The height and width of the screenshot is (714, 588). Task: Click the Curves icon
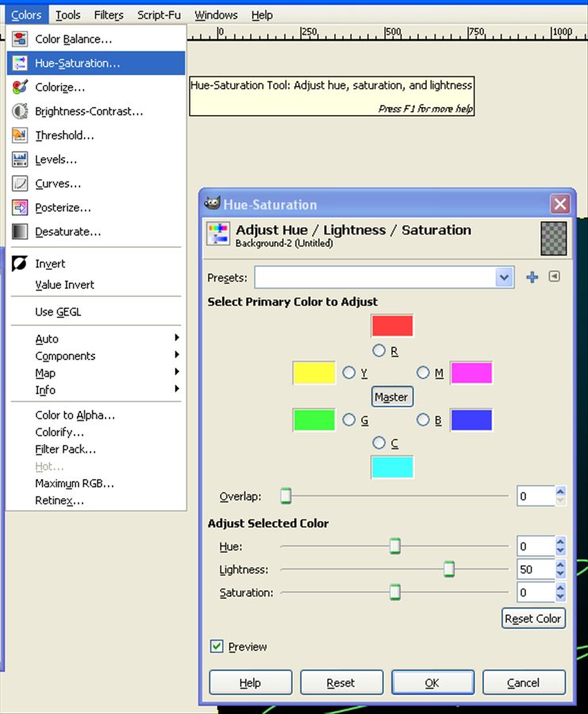tap(20, 183)
